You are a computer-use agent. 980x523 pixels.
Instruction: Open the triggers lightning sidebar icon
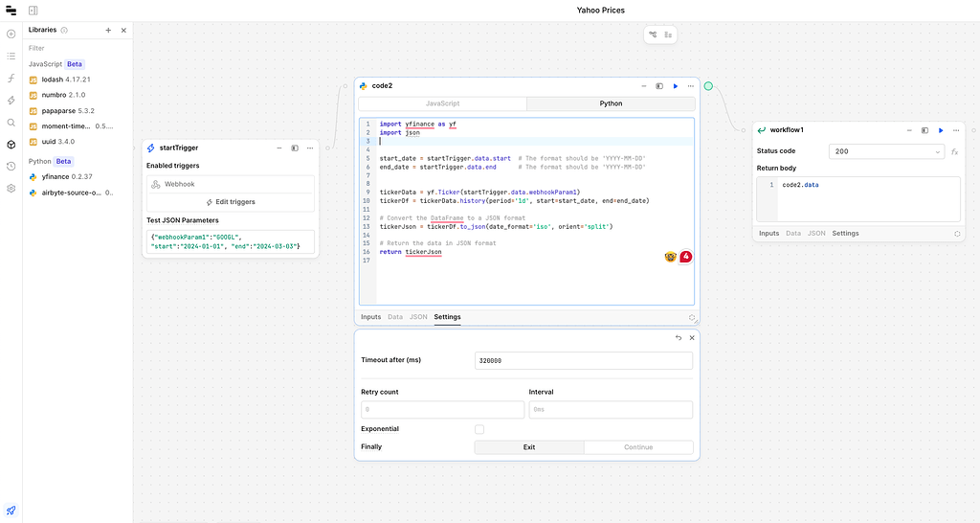(x=11, y=100)
